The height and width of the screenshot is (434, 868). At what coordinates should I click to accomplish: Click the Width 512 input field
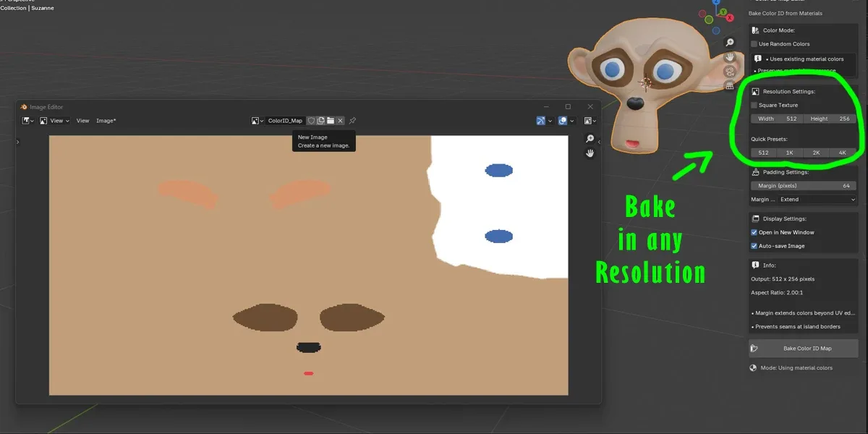click(x=775, y=119)
